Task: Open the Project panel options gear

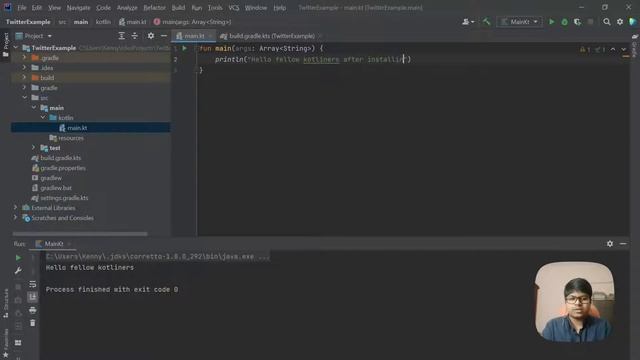Action: tap(151, 36)
